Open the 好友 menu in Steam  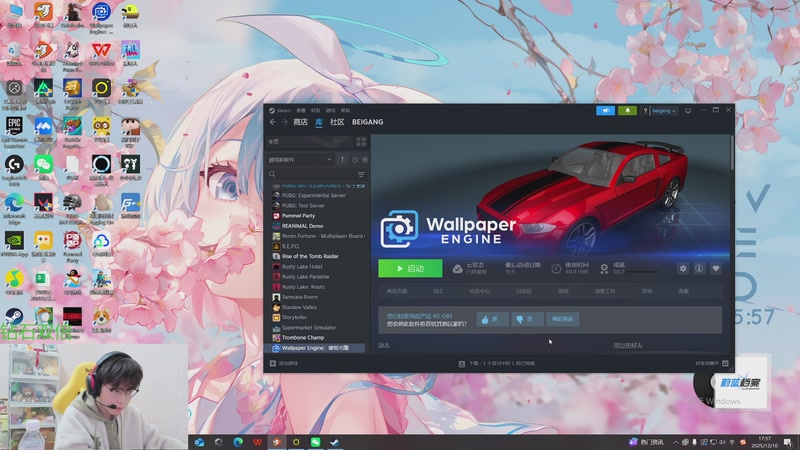tap(316, 111)
